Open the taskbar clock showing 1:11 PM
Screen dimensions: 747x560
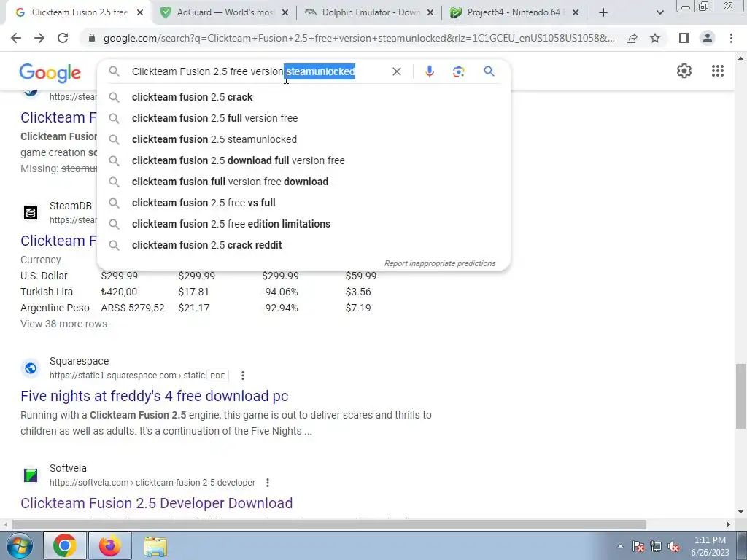710,546
